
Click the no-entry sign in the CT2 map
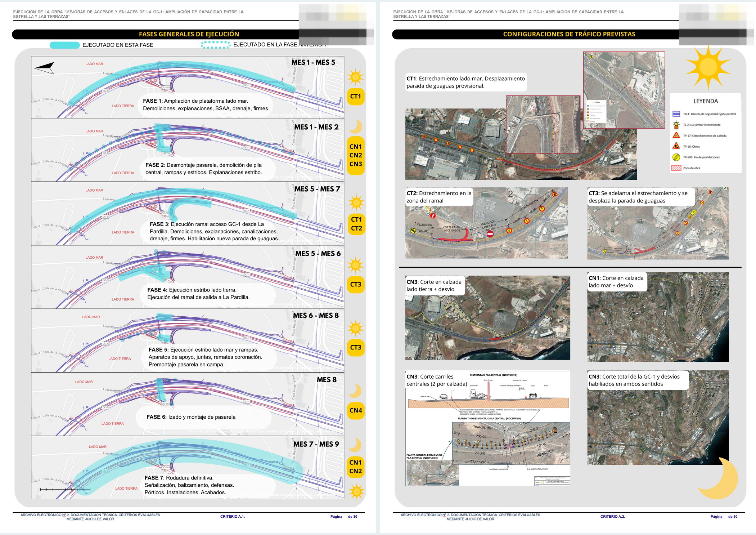[x=490, y=234]
